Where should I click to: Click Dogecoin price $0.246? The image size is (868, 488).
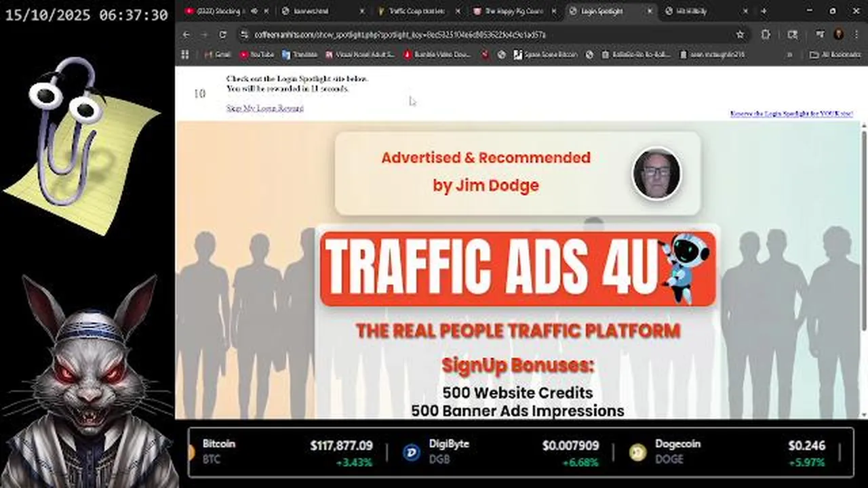[806, 445]
